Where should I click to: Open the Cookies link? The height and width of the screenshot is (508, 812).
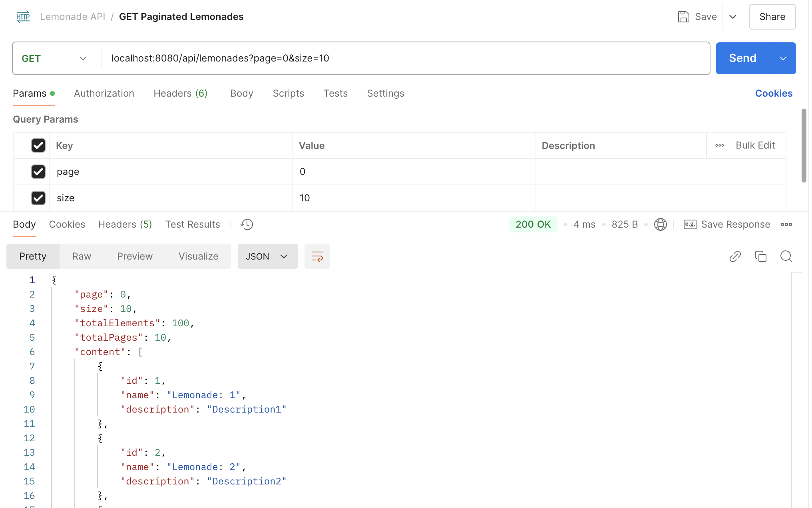(773, 93)
